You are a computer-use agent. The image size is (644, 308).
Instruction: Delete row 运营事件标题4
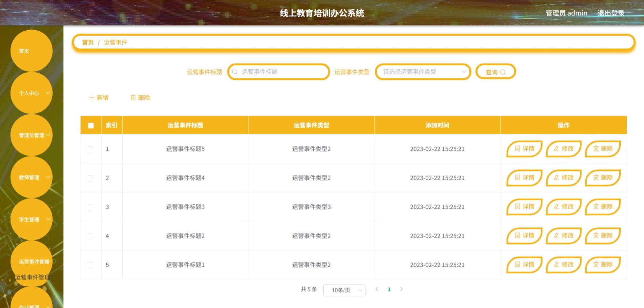pos(603,178)
